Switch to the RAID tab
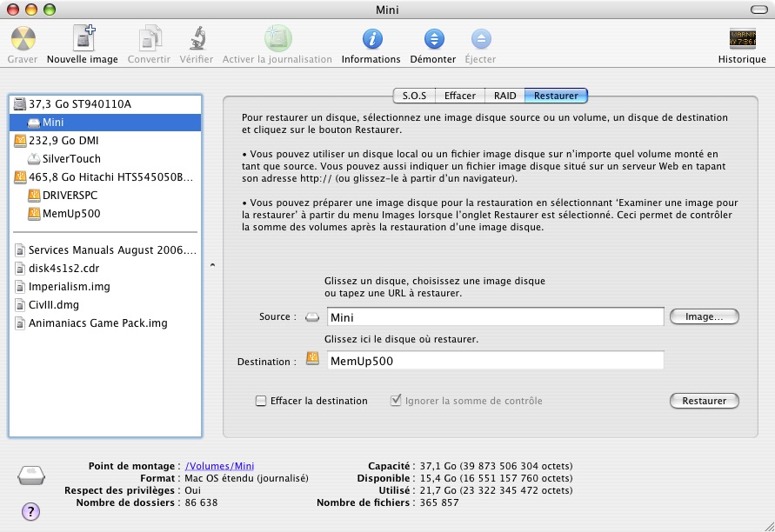Screen dimensions: 775x532 (504, 96)
